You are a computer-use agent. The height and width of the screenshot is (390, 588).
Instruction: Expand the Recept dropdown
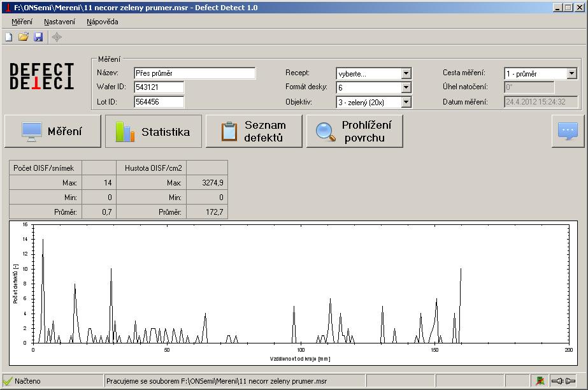coord(406,73)
